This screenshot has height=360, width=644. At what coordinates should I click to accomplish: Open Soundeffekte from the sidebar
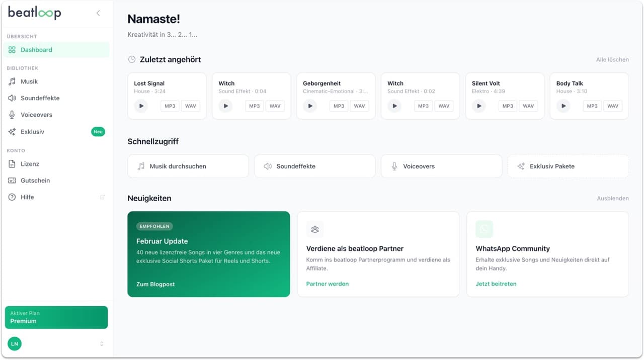[11, 98]
